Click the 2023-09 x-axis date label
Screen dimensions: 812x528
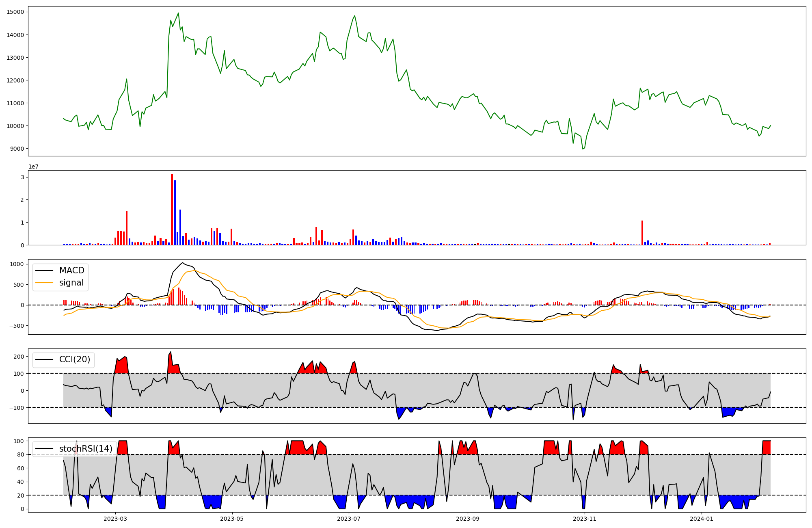tap(468, 519)
